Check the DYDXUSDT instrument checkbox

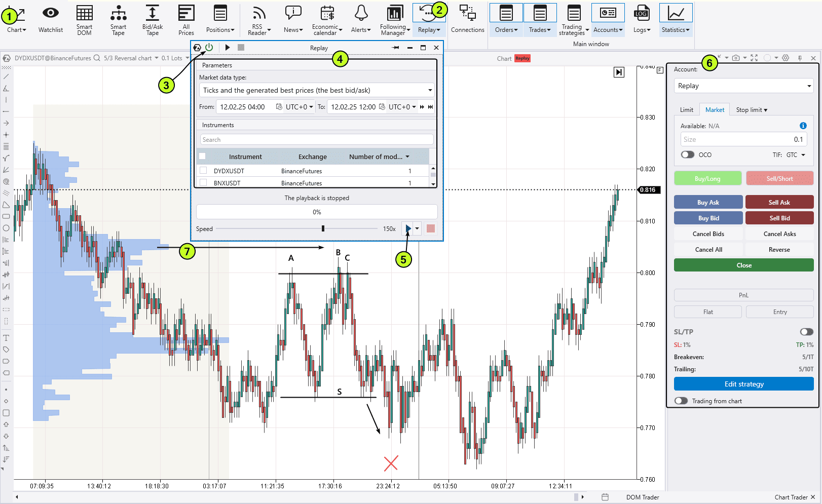203,171
